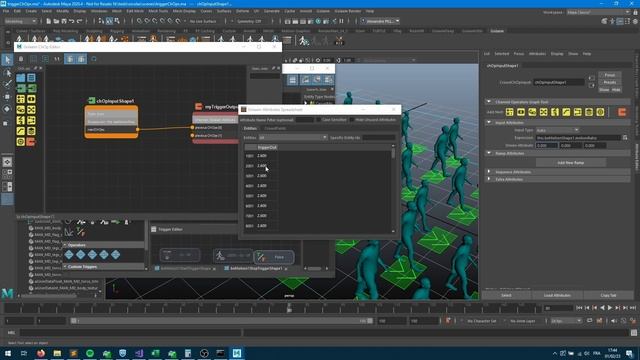Click the Select button at Attribute Editor bottom

pyautogui.click(x=506, y=295)
